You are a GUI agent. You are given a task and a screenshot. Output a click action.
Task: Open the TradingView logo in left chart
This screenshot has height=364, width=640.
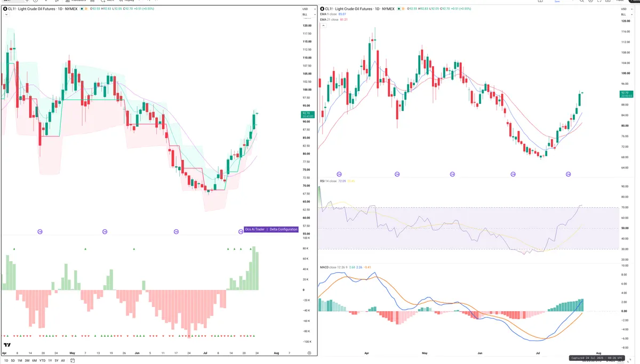(7, 345)
